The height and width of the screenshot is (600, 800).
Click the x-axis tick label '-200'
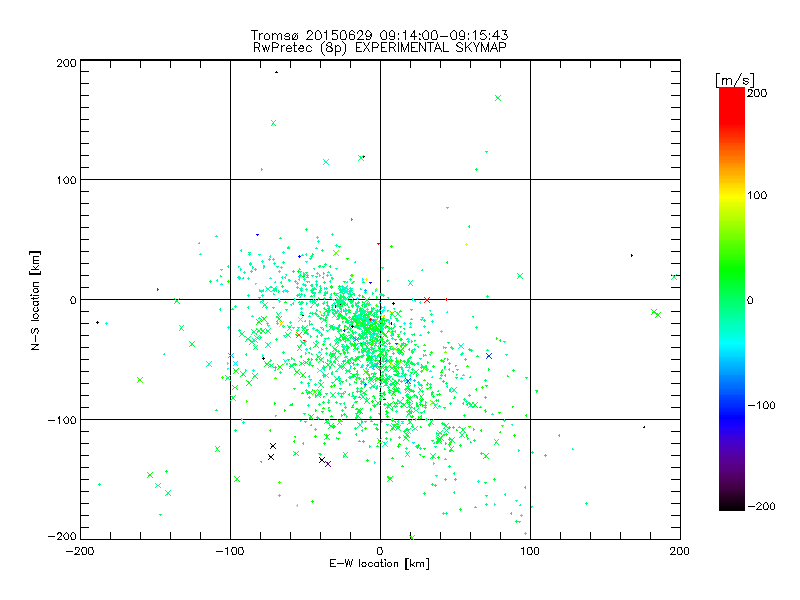click(x=80, y=551)
